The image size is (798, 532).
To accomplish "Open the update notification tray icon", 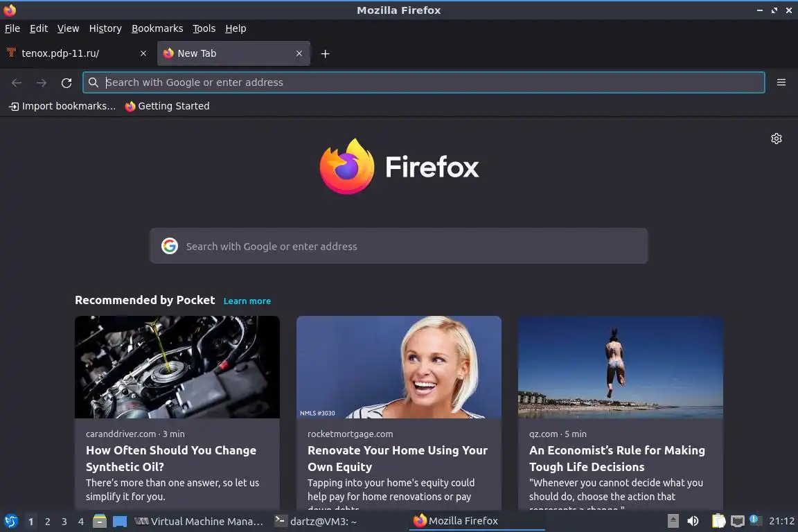I will pos(756,520).
